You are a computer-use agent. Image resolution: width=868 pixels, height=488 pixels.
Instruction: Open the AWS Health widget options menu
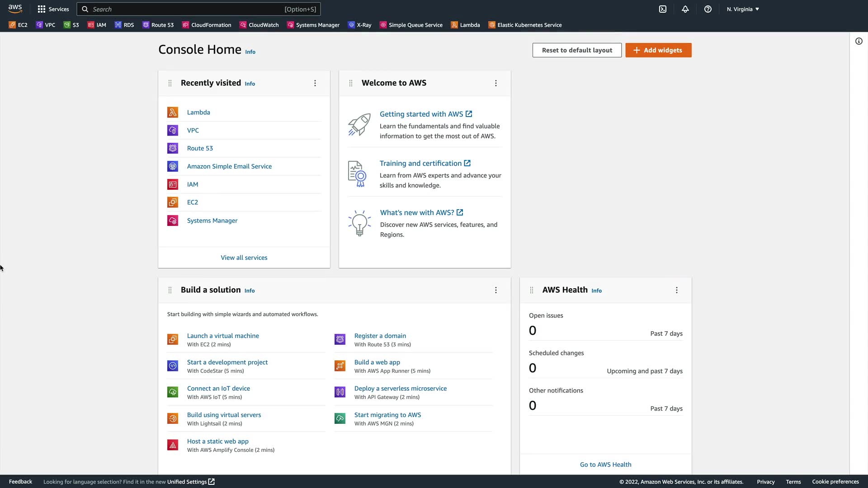(x=677, y=290)
